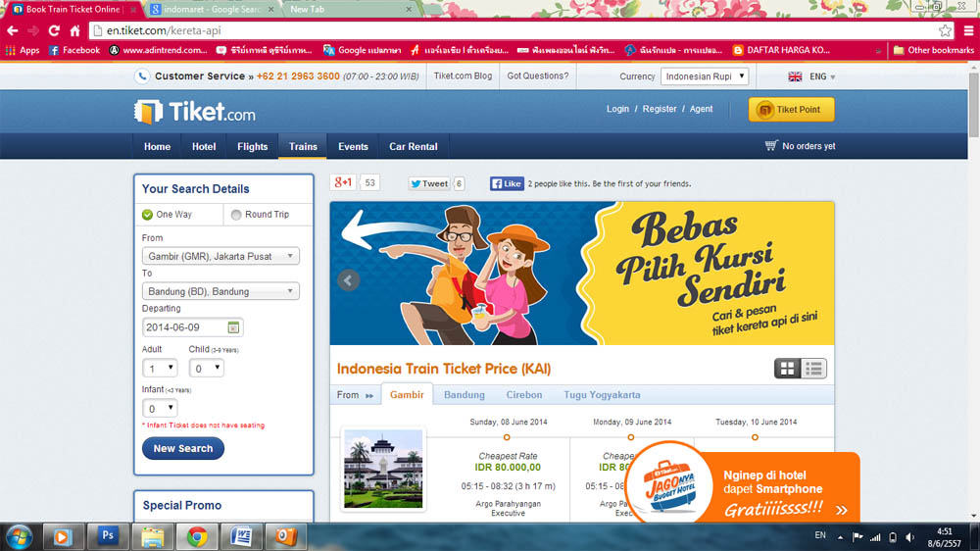This screenshot has width=980, height=551.
Task: Select the Cirebon station tab
Action: pos(524,395)
